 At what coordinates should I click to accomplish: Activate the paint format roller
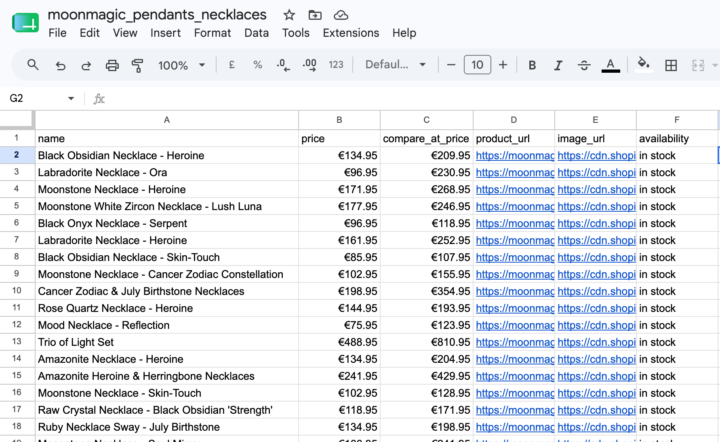[x=137, y=65]
